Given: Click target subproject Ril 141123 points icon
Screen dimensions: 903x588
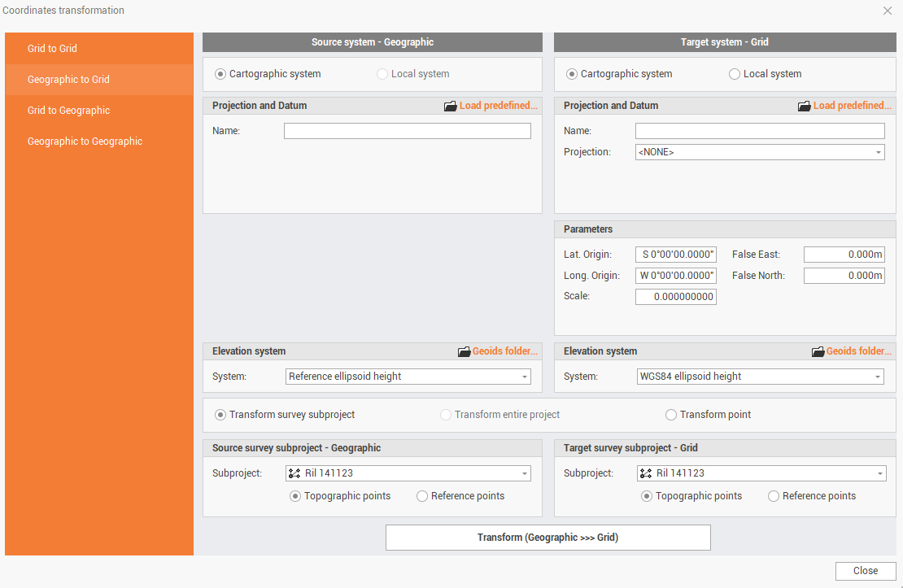Looking at the screenshot, I should pyautogui.click(x=647, y=473).
